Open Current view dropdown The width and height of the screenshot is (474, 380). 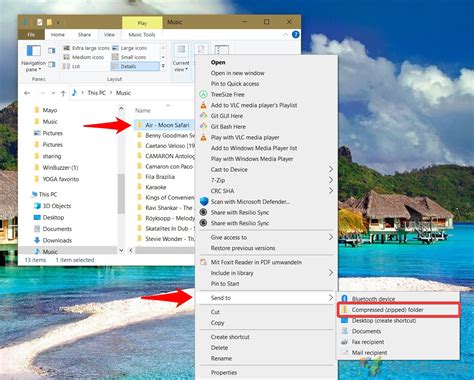coord(181,58)
